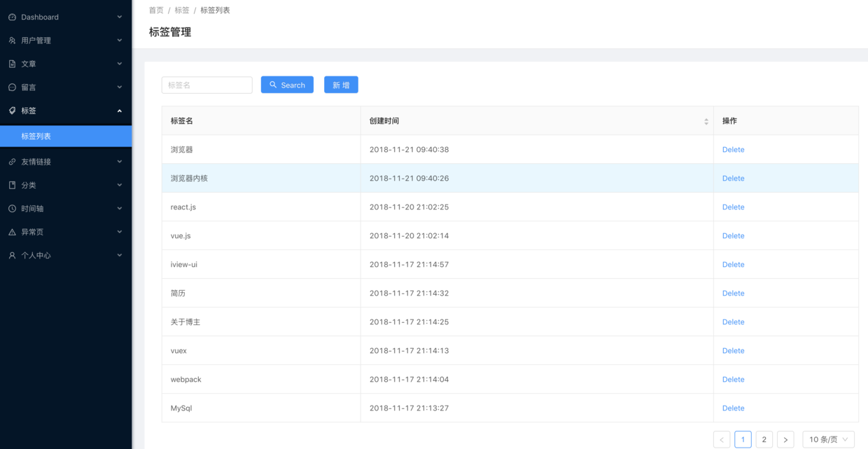
Task: Click the next page arrow
Action: click(x=785, y=439)
